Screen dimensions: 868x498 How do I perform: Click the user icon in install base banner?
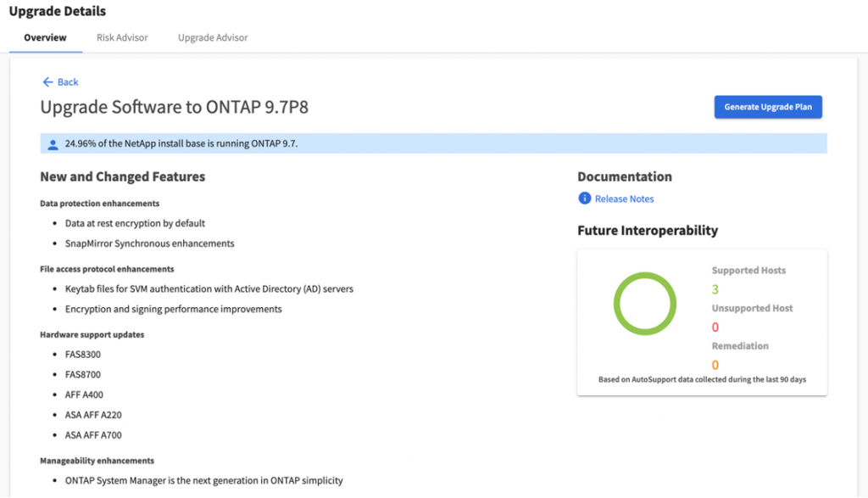(53, 144)
